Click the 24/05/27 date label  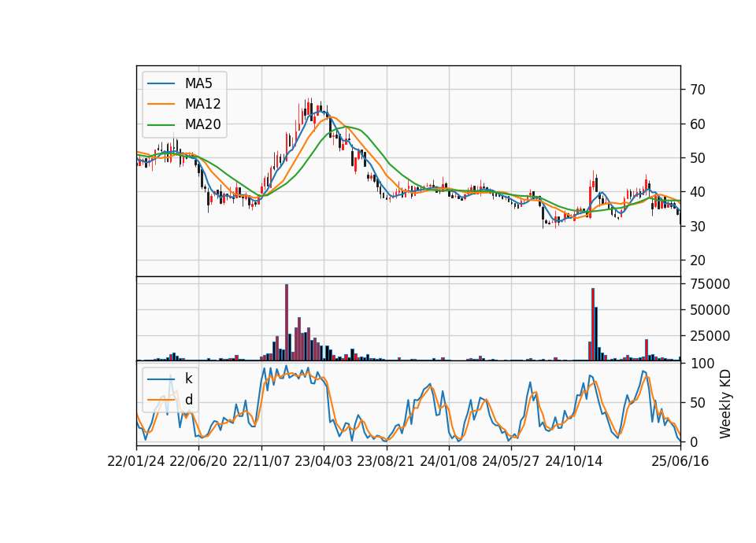(x=510, y=461)
